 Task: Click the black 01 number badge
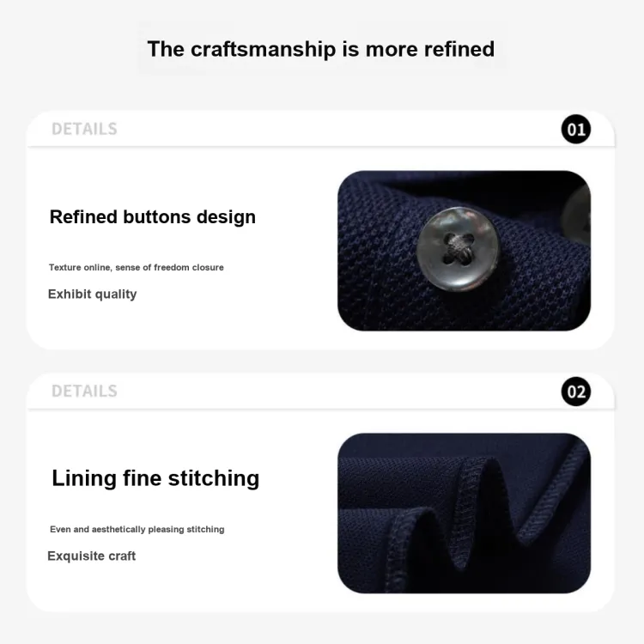tap(576, 129)
